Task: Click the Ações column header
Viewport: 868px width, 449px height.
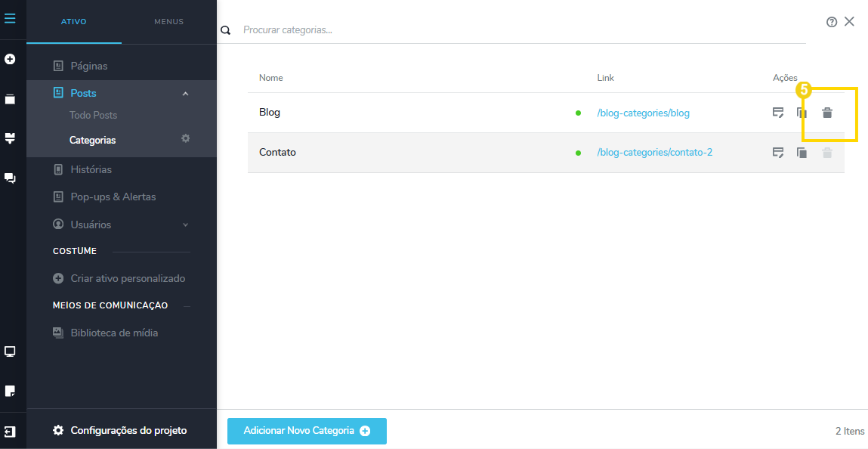Action: [785, 78]
